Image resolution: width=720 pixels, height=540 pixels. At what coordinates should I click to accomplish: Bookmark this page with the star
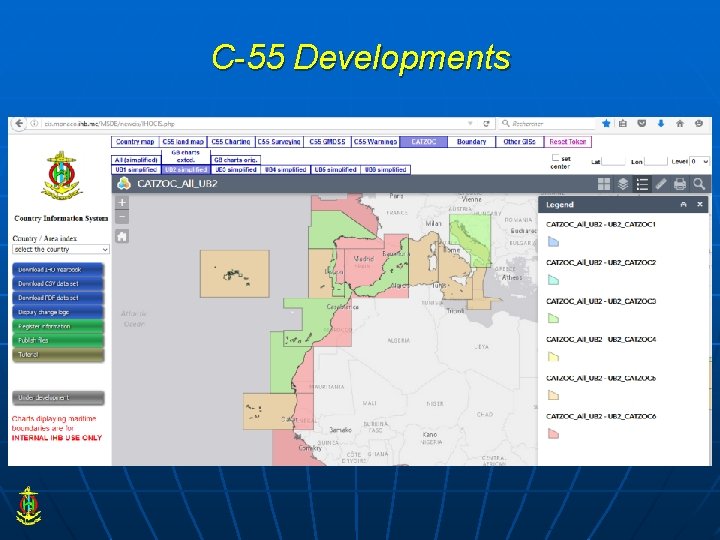(606, 123)
